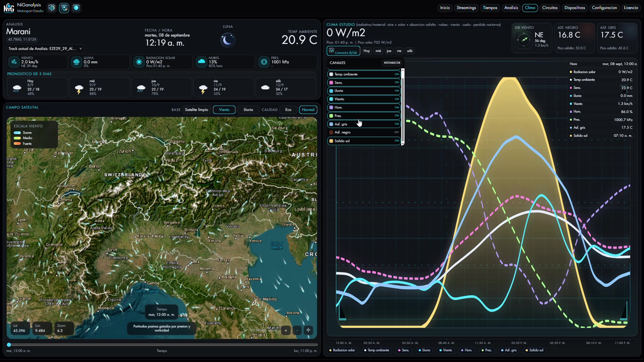Screen dimensions: 644x362
Task: Click the map zoom in plus button
Action: [x=286, y=330]
